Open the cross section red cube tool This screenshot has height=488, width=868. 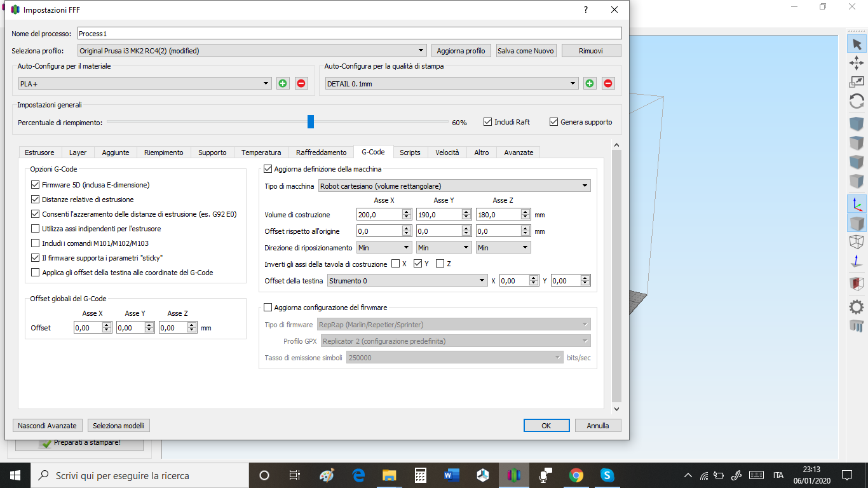[857, 283]
